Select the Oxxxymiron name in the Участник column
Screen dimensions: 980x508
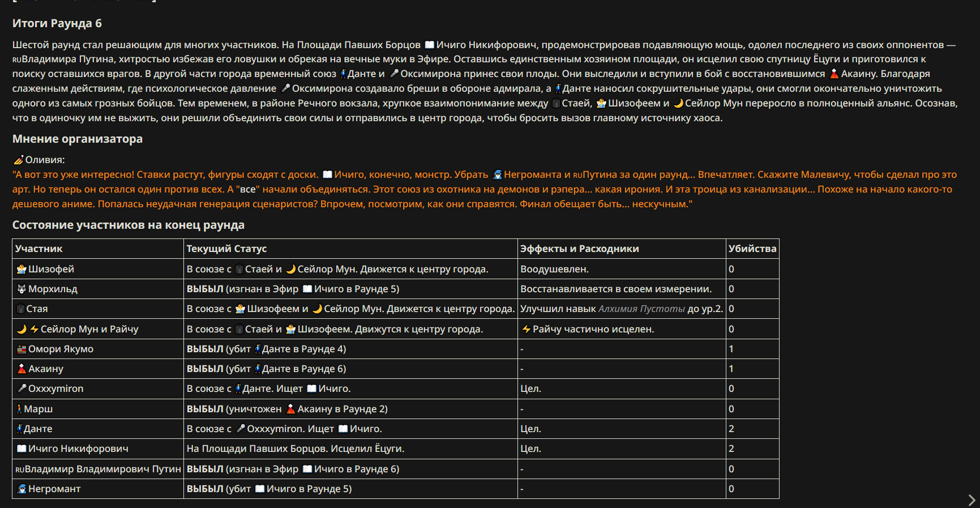pos(56,389)
